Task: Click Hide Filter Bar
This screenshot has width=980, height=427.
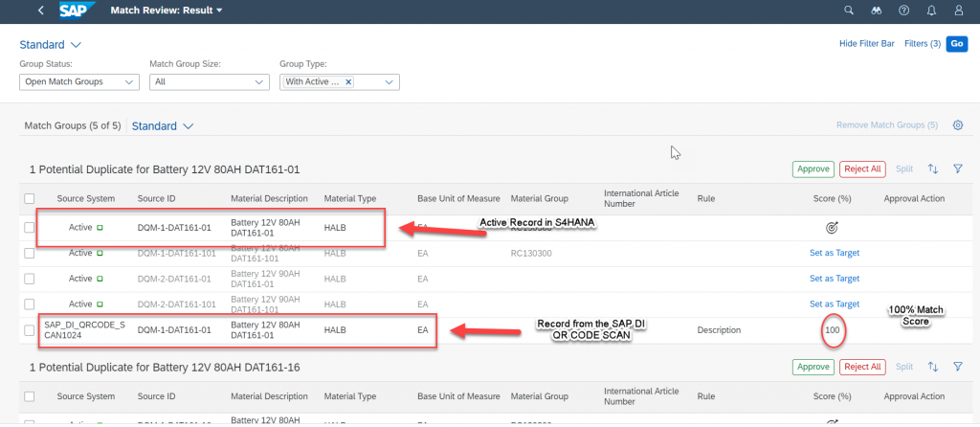Action: [867, 44]
